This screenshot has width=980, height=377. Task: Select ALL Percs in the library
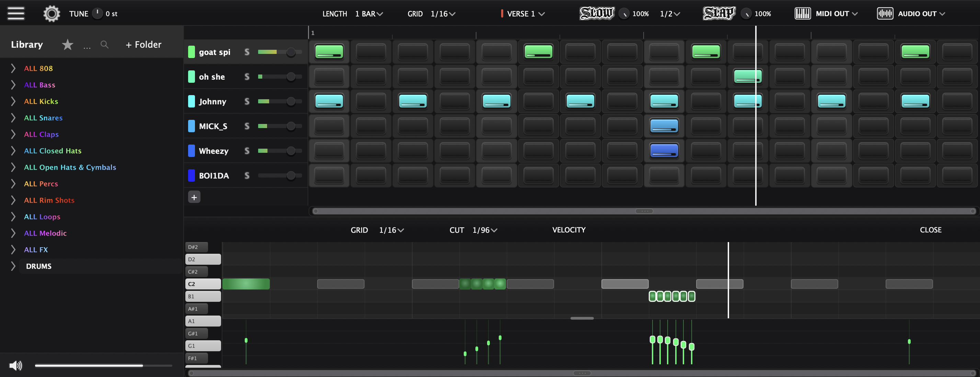41,183
